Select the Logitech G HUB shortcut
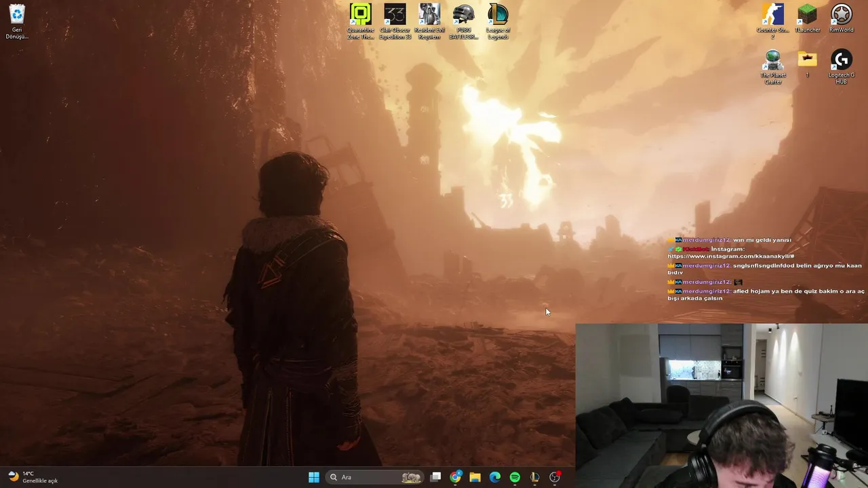Screen dimensions: 868x488 click(842, 67)
